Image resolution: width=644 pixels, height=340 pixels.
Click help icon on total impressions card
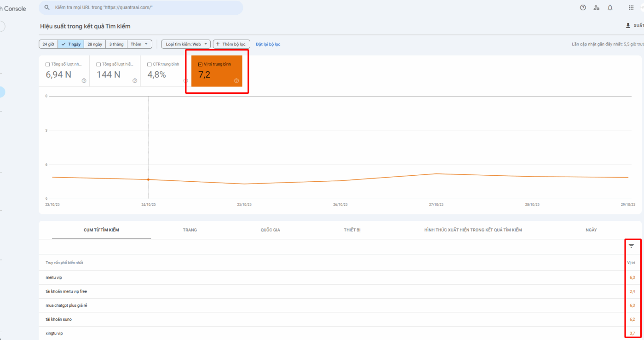(x=135, y=81)
